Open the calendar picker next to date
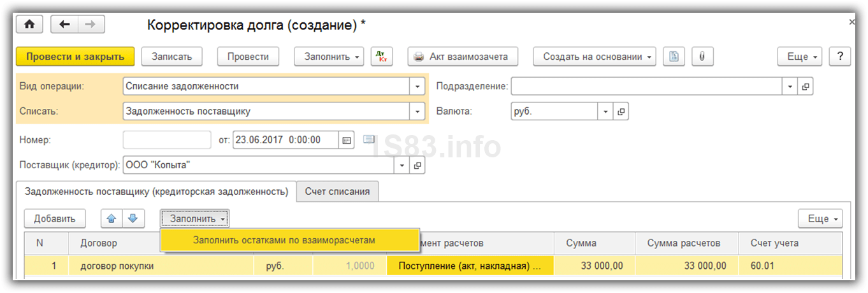The width and height of the screenshot is (868, 293). (347, 139)
